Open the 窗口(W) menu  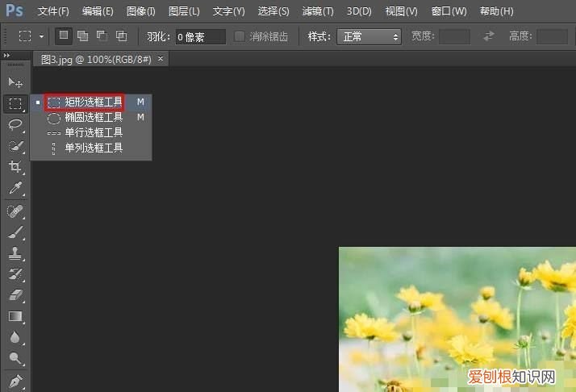click(x=449, y=11)
